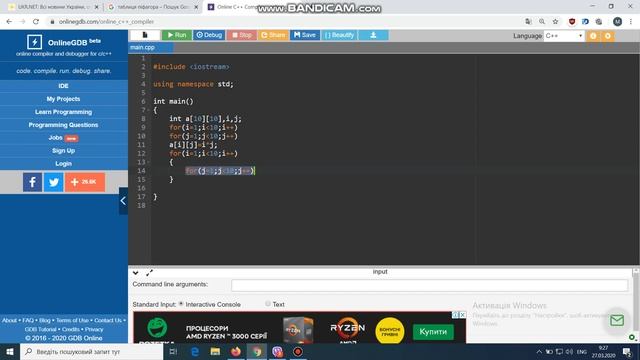
Task: Click the orange plus share counter
Action: [x=85, y=182]
